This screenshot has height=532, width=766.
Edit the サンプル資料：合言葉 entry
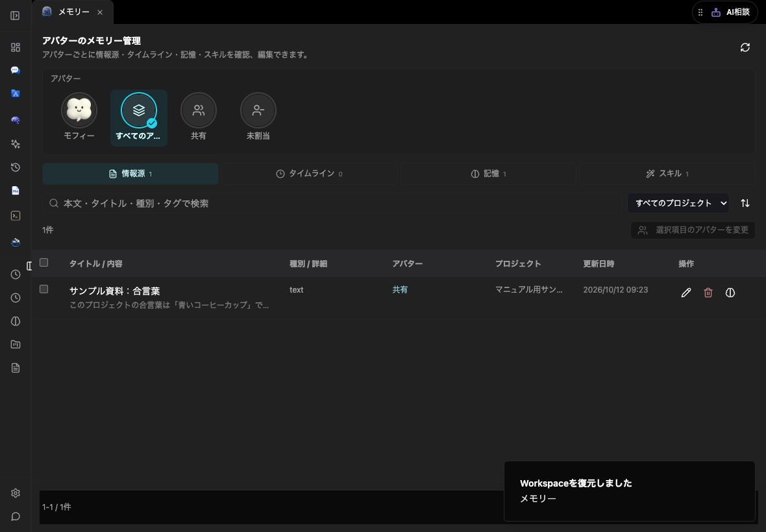click(686, 293)
